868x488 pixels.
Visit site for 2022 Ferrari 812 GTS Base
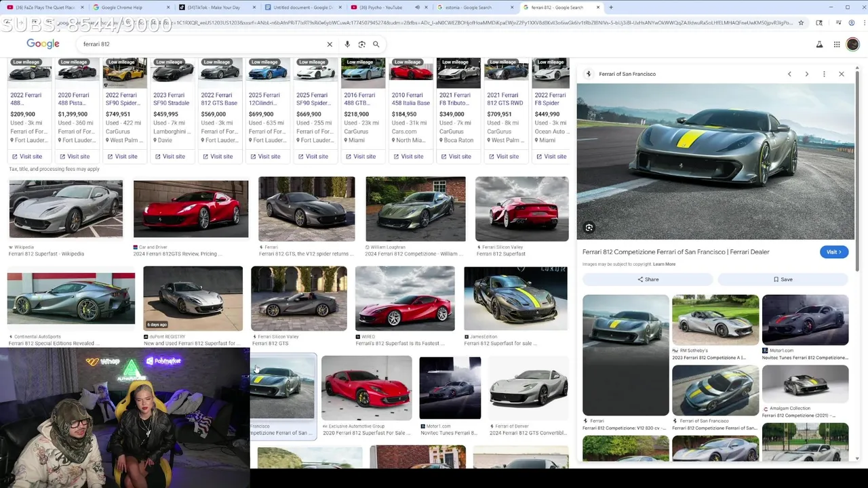point(217,157)
